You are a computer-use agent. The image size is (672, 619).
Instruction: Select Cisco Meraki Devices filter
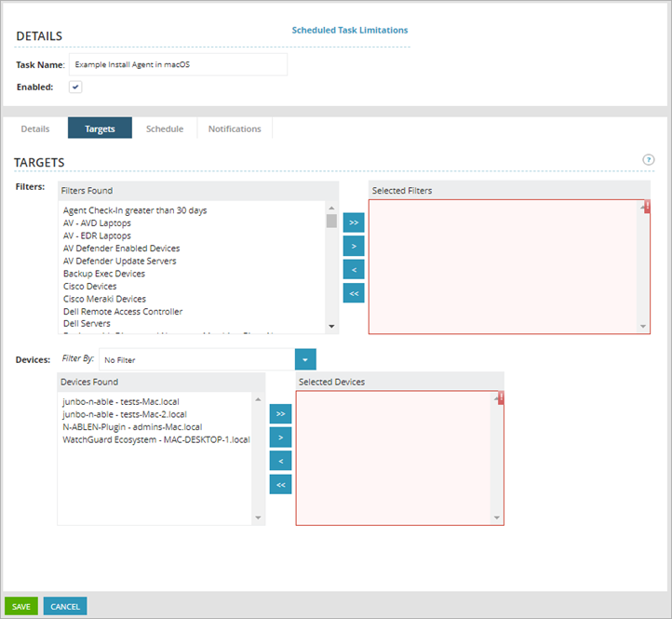[x=104, y=299]
